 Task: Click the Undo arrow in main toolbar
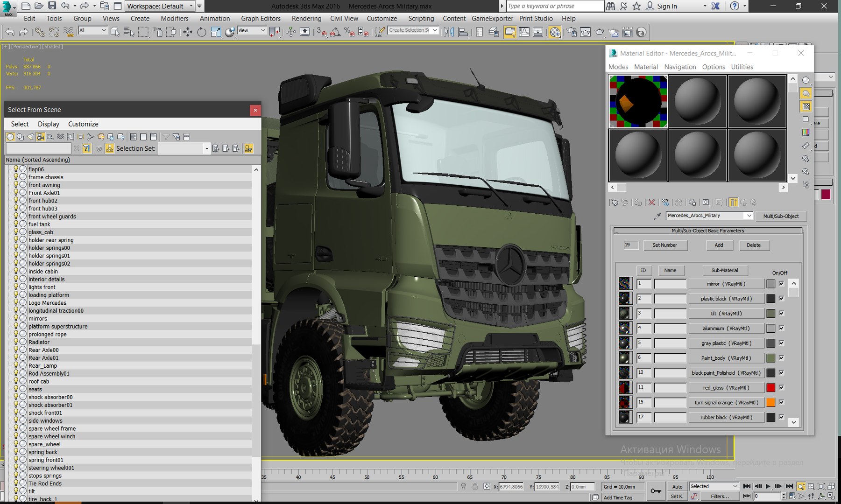click(10, 32)
